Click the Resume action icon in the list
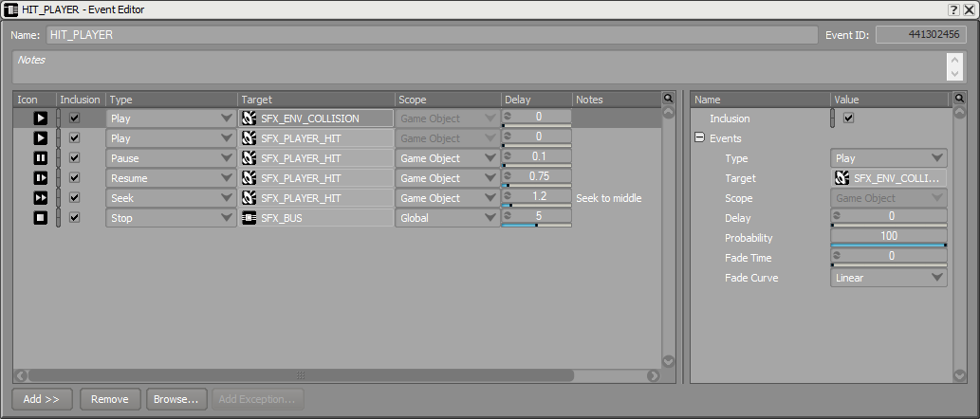 (x=40, y=178)
